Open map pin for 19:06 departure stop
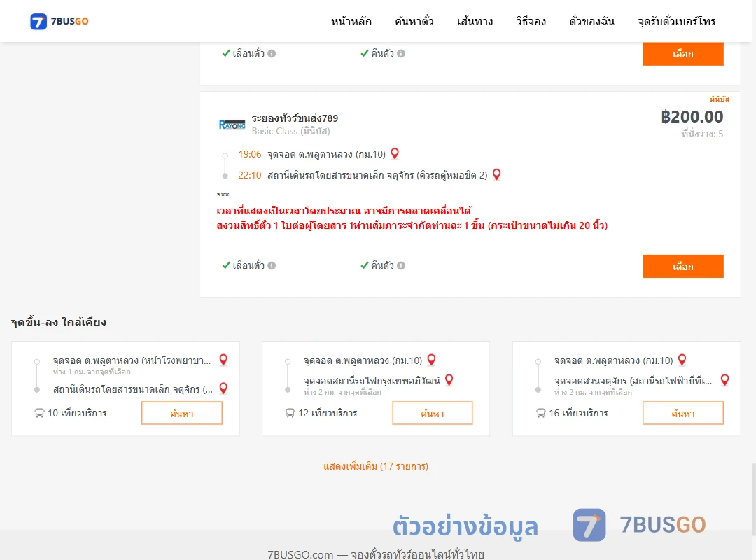The height and width of the screenshot is (560, 756). (395, 154)
